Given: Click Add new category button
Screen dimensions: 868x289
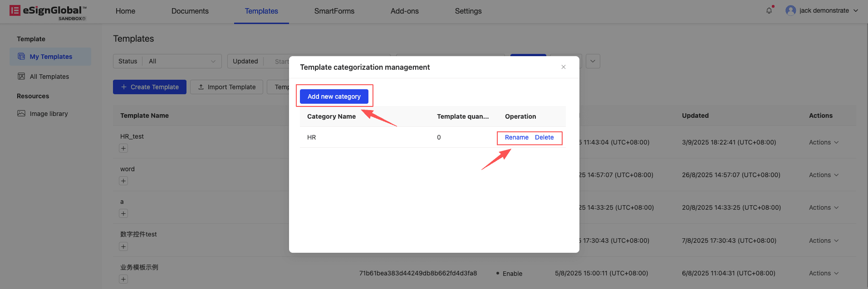Looking at the screenshot, I should pyautogui.click(x=334, y=96).
